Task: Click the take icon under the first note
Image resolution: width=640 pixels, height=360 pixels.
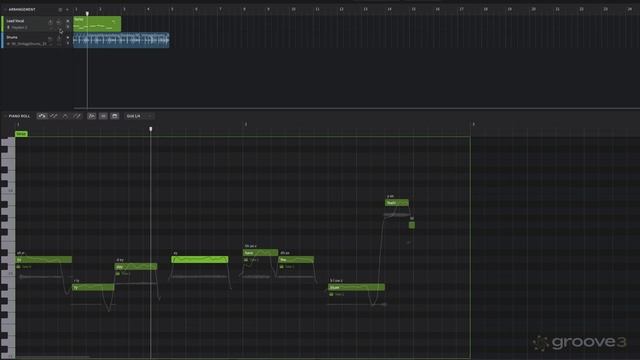Action: click(x=18, y=267)
